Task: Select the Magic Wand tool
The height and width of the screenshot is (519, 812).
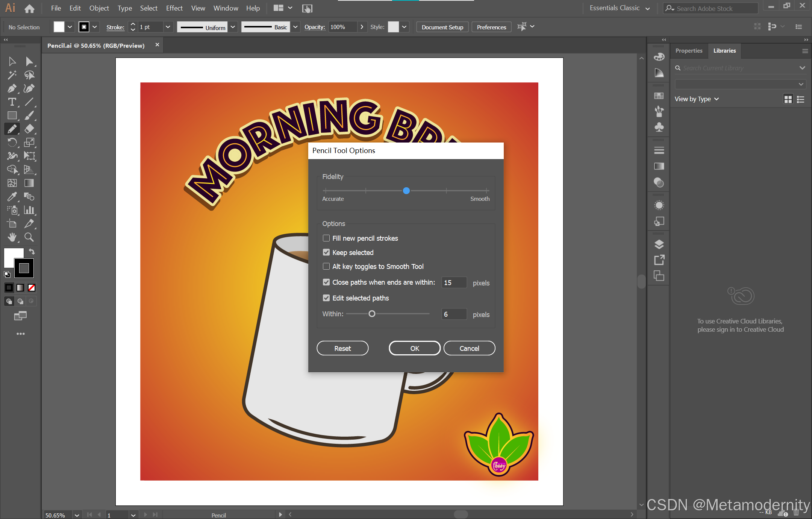Action: coord(12,75)
